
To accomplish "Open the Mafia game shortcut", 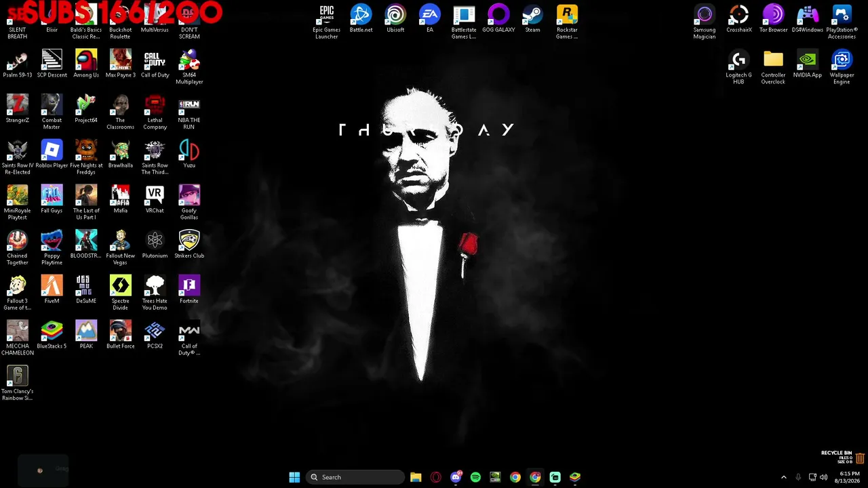I will 121,200.
